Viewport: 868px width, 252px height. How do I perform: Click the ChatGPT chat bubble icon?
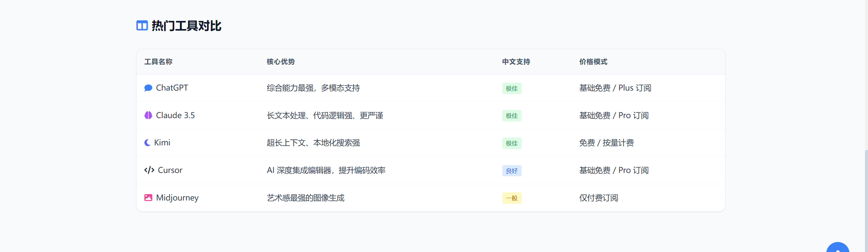[148, 88]
